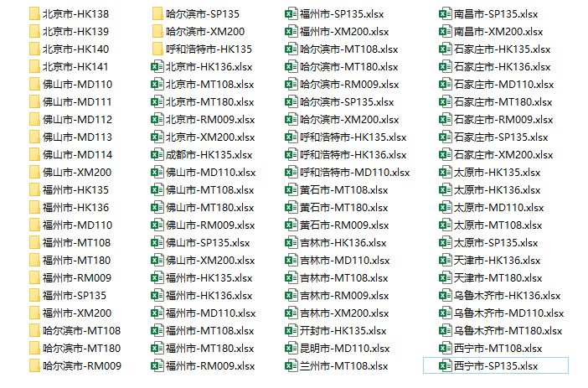Select file name 福州市-XM200.xlsx
Image resolution: width=588 pixels, height=388 pixels.
pos(344,32)
